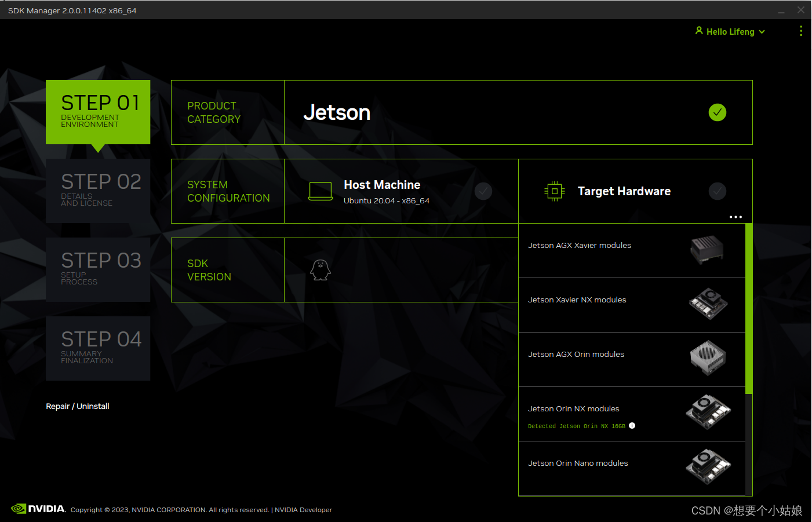The width and height of the screenshot is (812, 522).
Task: Click the Repair / Uninstall link
Action: pyautogui.click(x=78, y=406)
